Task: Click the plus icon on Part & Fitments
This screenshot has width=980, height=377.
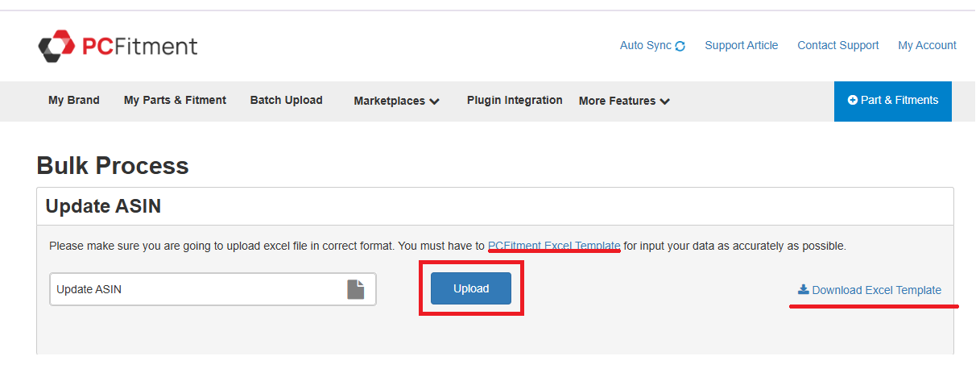Action: click(x=853, y=101)
